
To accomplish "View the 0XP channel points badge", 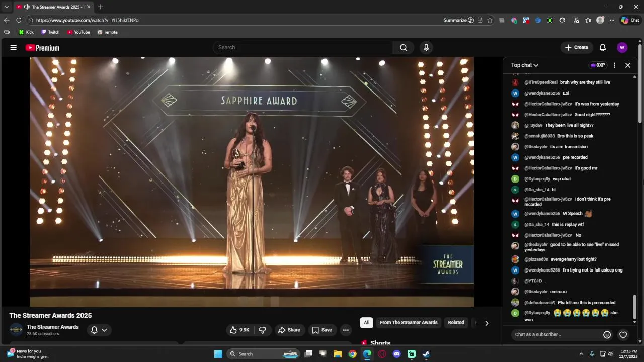I will point(598,65).
